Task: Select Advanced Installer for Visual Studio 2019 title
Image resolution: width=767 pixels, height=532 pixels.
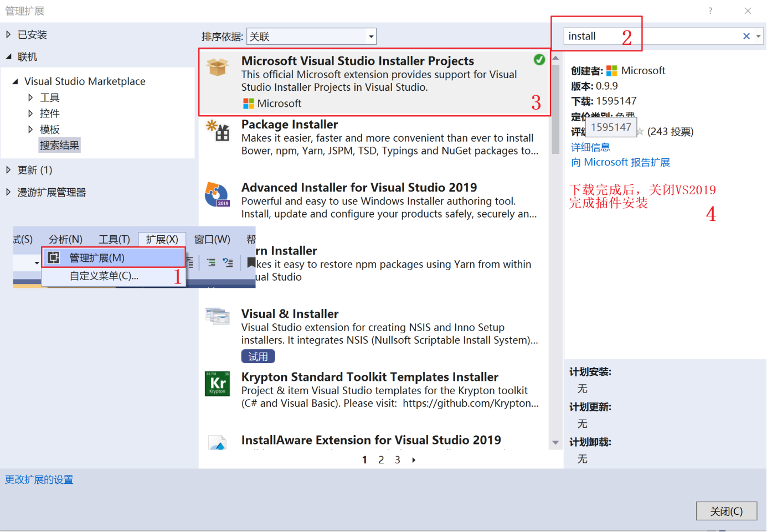Action: (x=359, y=188)
